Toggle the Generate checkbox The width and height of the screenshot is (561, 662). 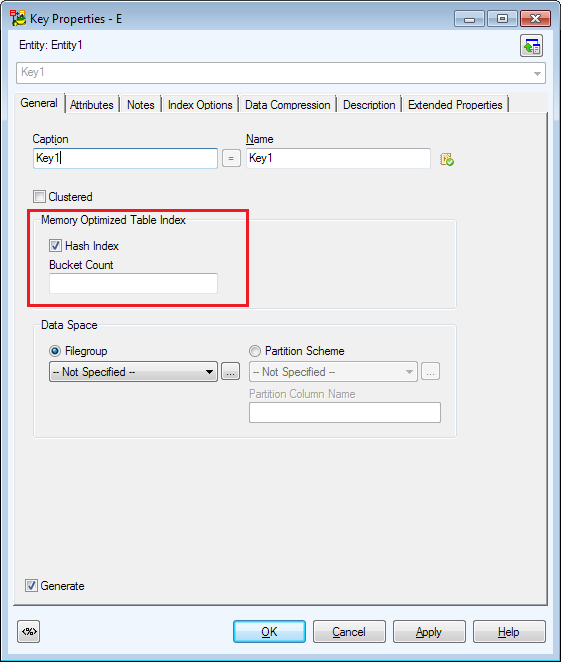pyautogui.click(x=31, y=586)
